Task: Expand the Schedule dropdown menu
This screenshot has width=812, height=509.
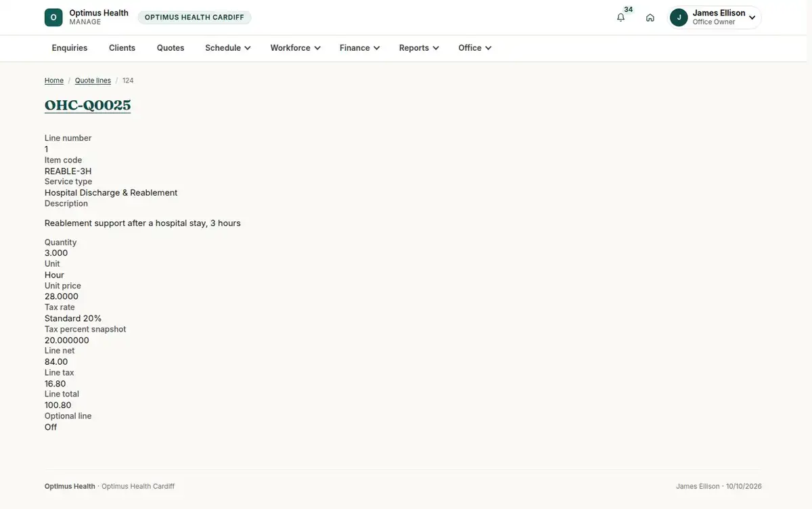Action: tap(228, 48)
